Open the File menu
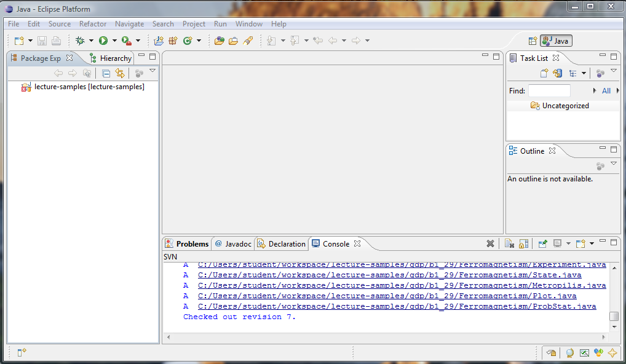 [14, 24]
